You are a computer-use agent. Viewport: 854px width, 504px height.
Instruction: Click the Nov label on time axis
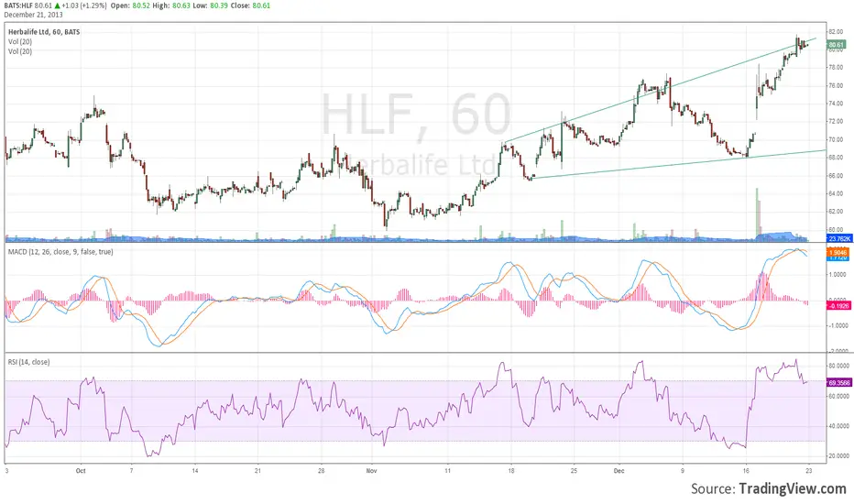click(x=371, y=470)
